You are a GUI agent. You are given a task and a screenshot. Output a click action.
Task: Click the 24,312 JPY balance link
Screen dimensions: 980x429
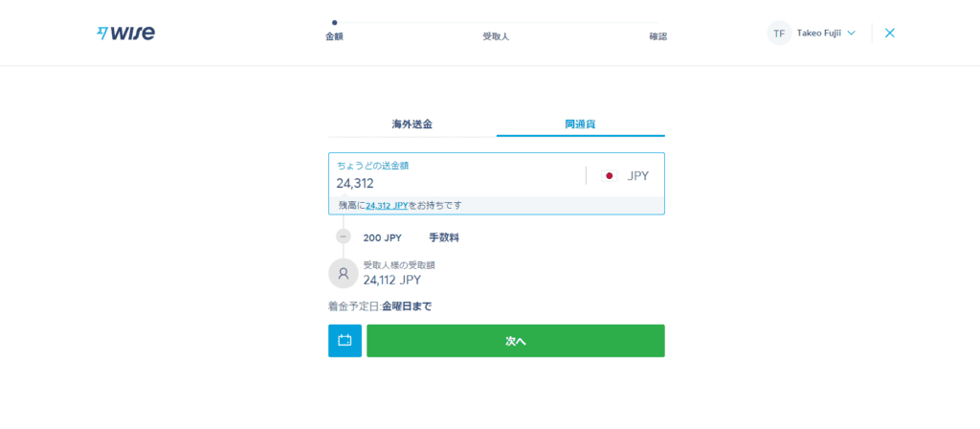[387, 206]
